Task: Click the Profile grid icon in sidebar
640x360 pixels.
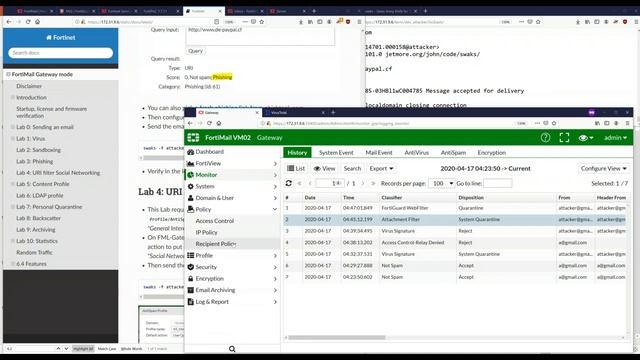Action: click(191, 256)
